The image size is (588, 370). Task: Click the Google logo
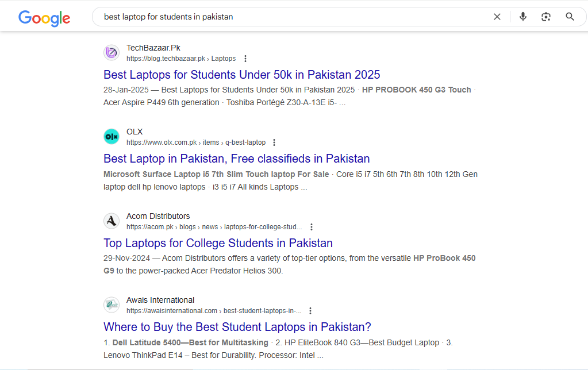click(44, 18)
